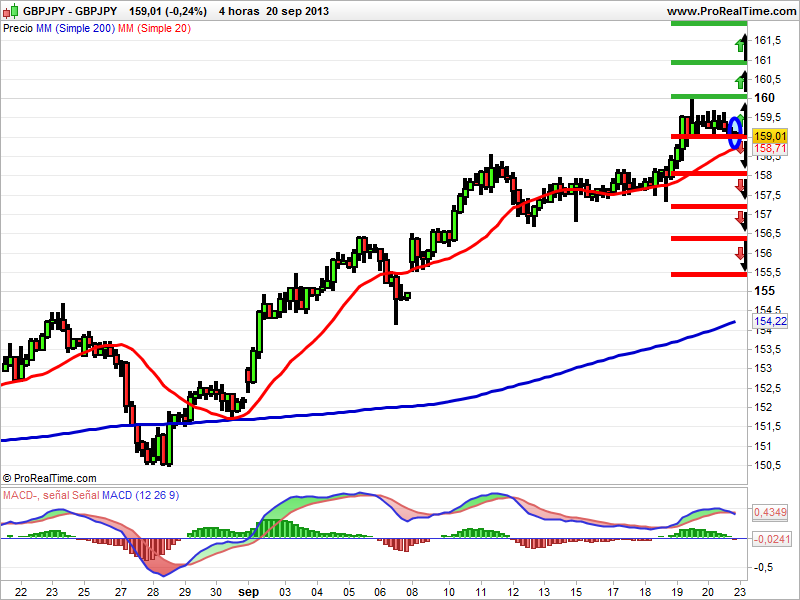Click the bold 160 price axis label
The image size is (800, 600).
(764, 98)
